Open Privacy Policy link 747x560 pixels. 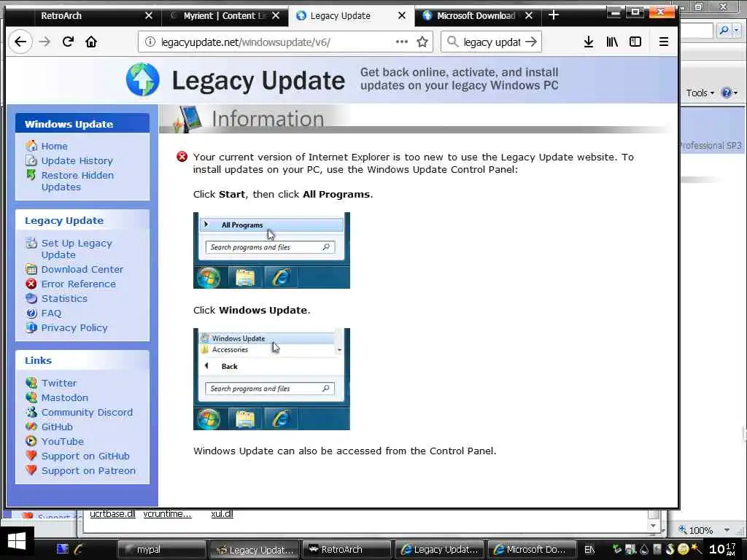click(74, 328)
